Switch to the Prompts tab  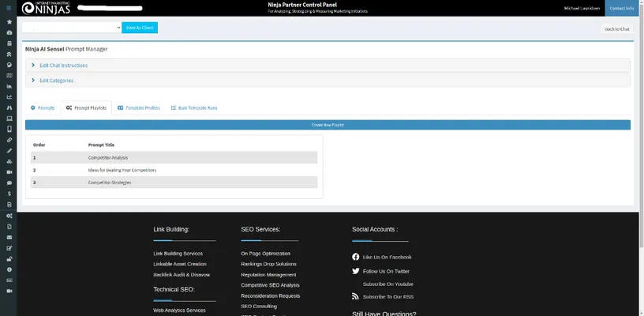42,107
